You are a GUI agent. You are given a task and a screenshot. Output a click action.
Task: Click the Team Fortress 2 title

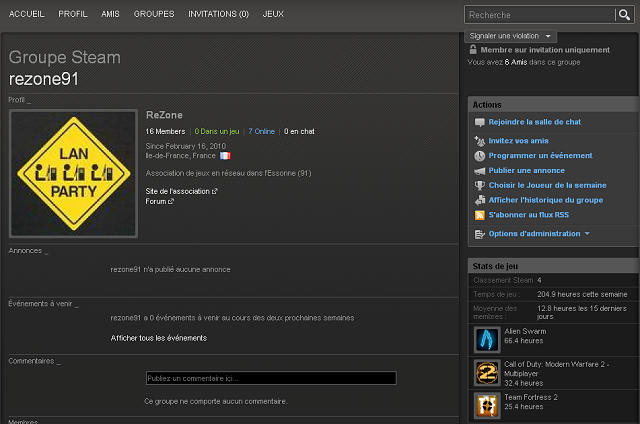[x=531, y=397]
